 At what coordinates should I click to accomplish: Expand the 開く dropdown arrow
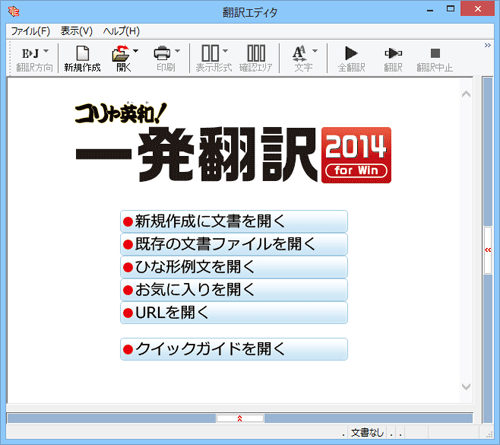[x=135, y=51]
